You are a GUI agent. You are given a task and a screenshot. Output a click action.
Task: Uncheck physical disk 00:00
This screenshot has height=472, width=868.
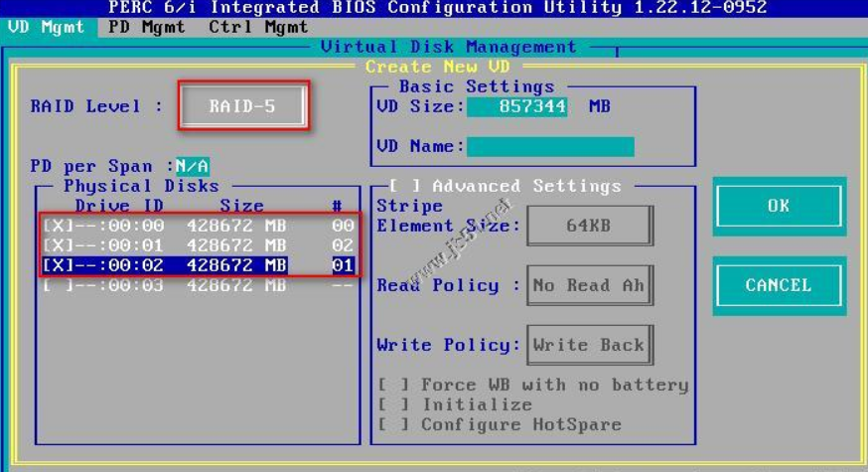[x=58, y=226]
